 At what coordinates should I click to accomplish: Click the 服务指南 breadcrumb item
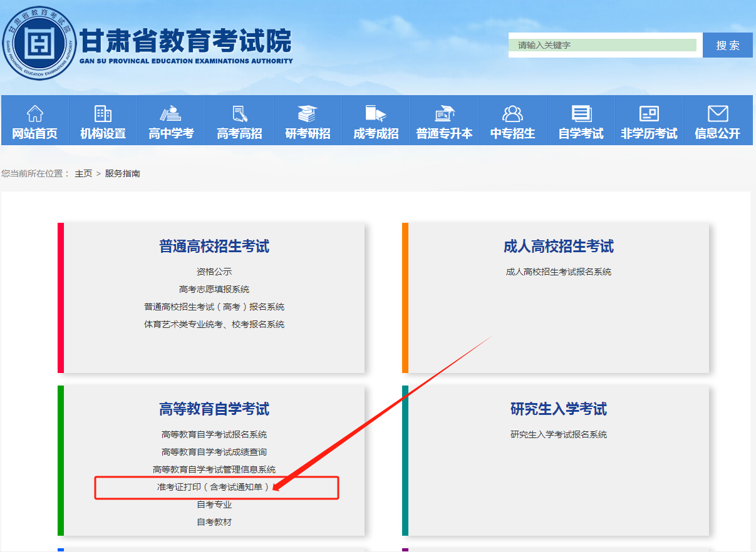click(x=123, y=173)
